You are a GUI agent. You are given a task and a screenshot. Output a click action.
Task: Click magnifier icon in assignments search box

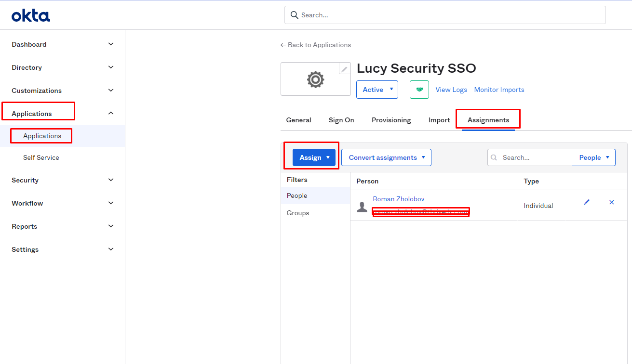point(494,157)
